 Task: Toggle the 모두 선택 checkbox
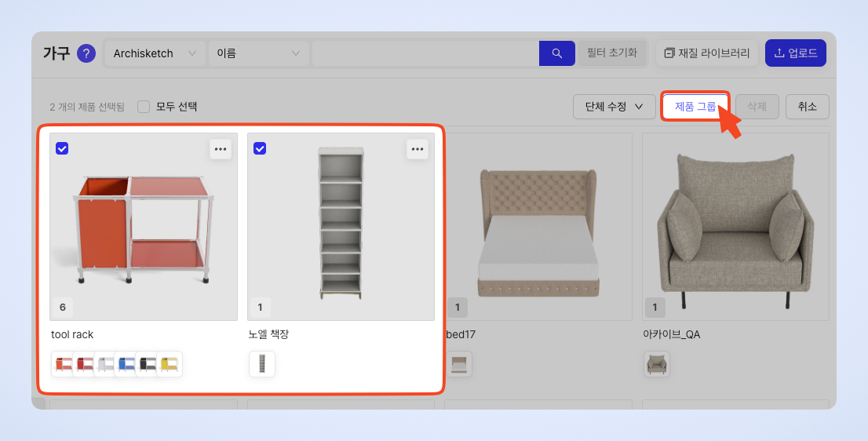pyautogui.click(x=144, y=106)
